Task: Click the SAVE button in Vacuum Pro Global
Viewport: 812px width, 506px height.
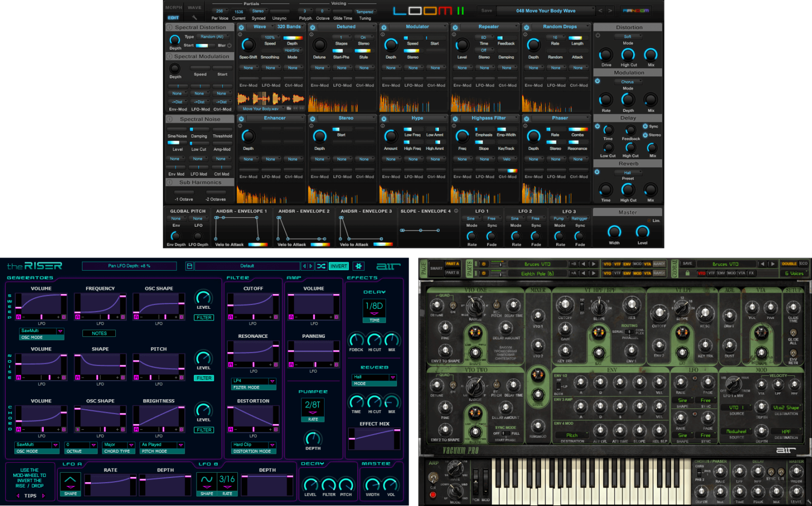Action: pos(687,263)
